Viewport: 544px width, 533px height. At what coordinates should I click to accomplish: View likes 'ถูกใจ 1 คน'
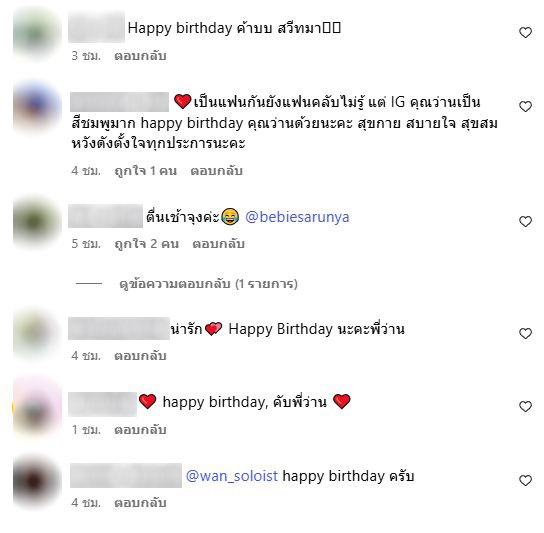(146, 171)
